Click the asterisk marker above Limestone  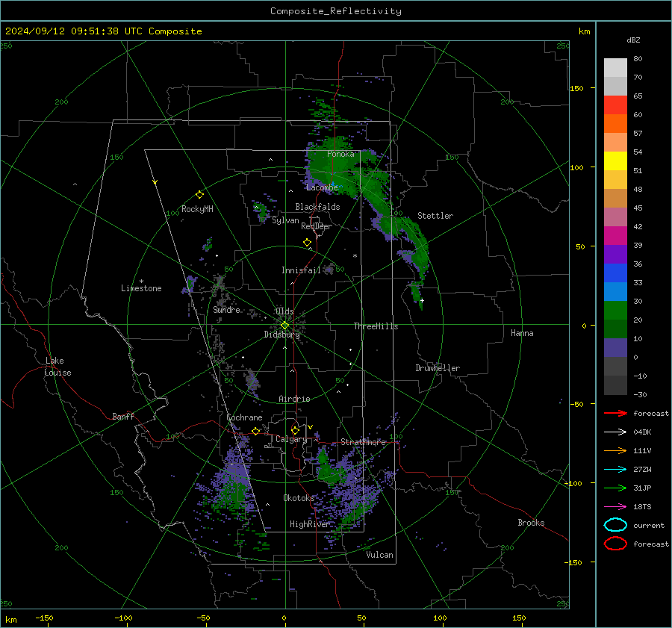tap(141, 282)
